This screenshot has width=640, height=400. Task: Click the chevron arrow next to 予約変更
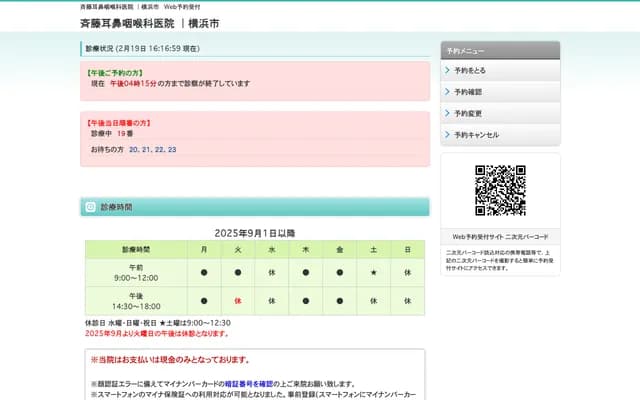click(x=446, y=113)
